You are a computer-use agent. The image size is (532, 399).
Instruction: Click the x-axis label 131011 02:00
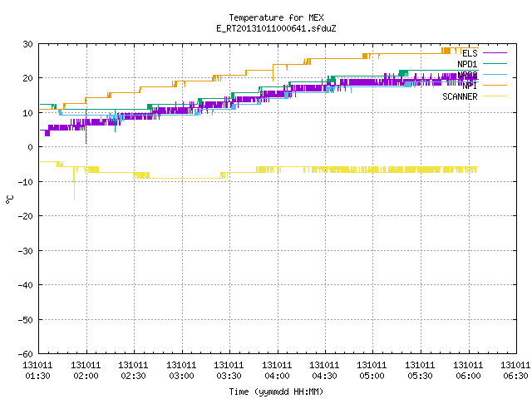[86, 371]
